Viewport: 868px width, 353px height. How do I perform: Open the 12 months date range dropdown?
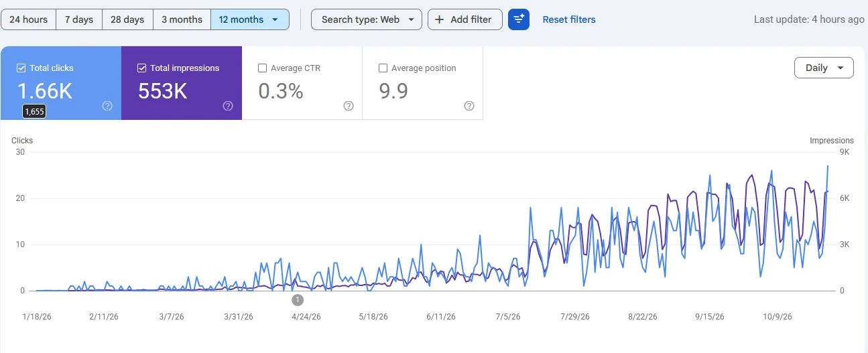pyautogui.click(x=250, y=19)
